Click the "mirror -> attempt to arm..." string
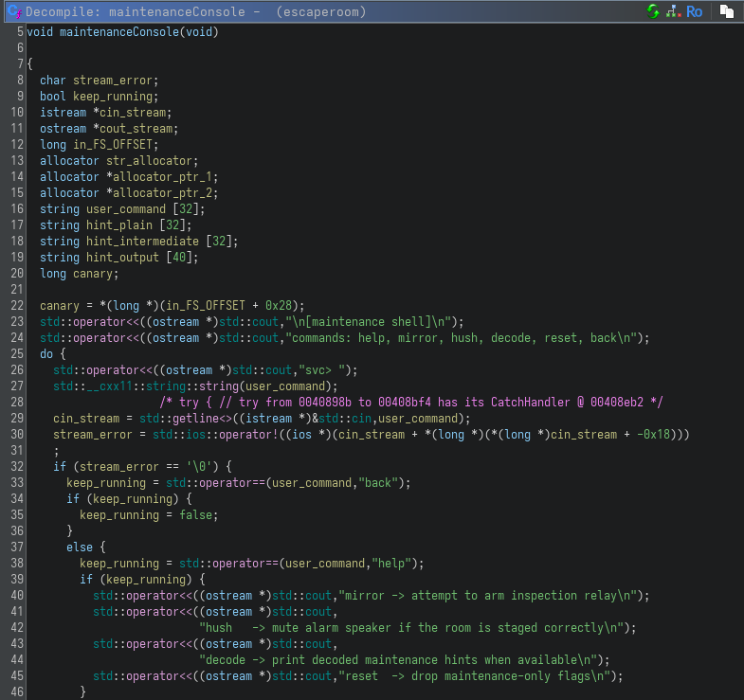The height and width of the screenshot is (700, 744). pos(488,596)
